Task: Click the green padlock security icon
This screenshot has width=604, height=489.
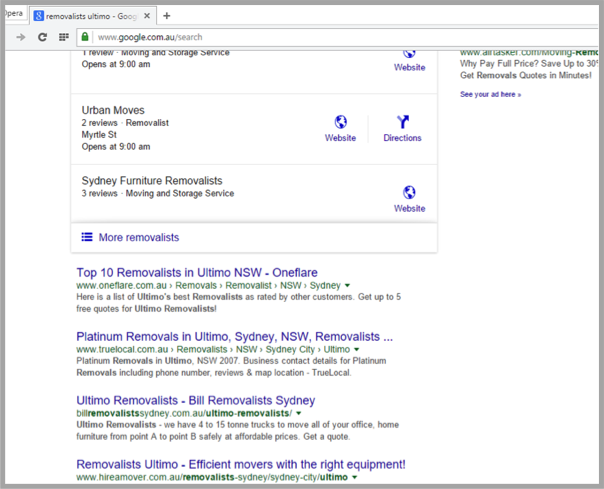Action: coord(86,37)
